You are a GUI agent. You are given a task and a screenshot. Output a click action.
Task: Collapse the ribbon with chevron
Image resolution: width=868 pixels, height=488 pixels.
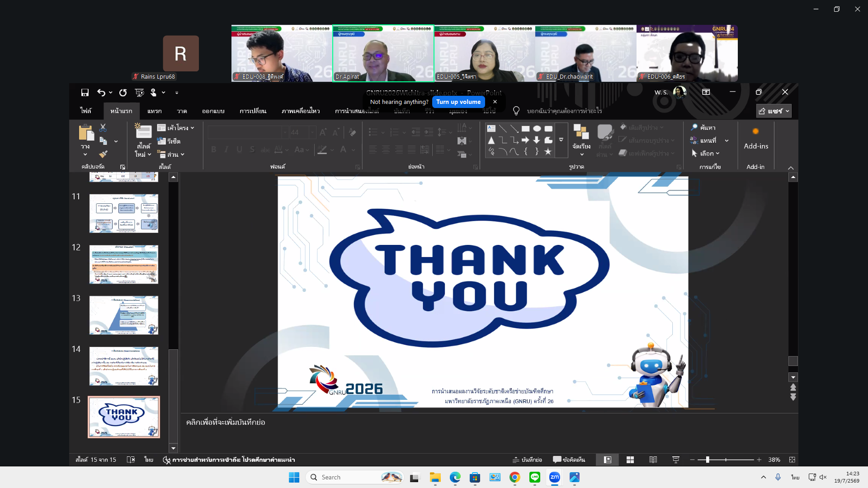[x=791, y=168]
